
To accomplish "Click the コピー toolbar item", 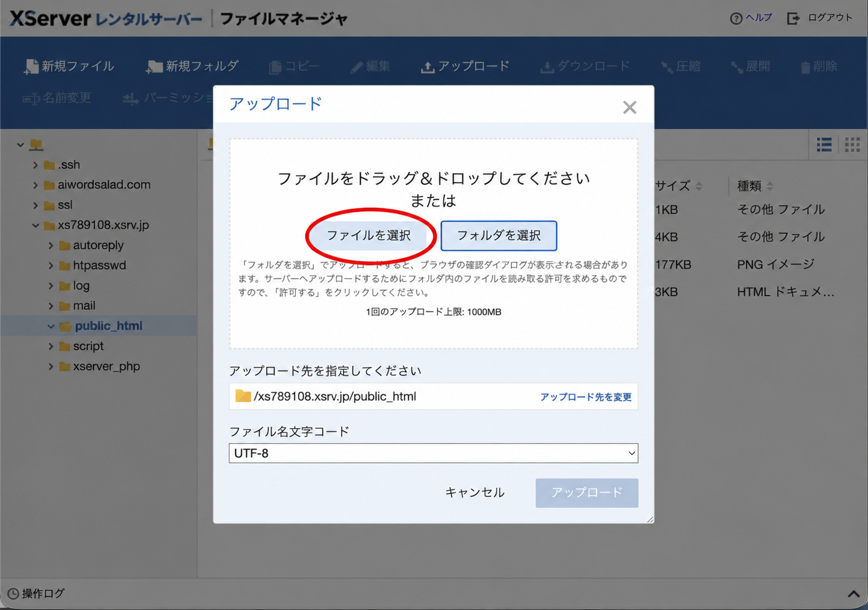I will 294,66.
